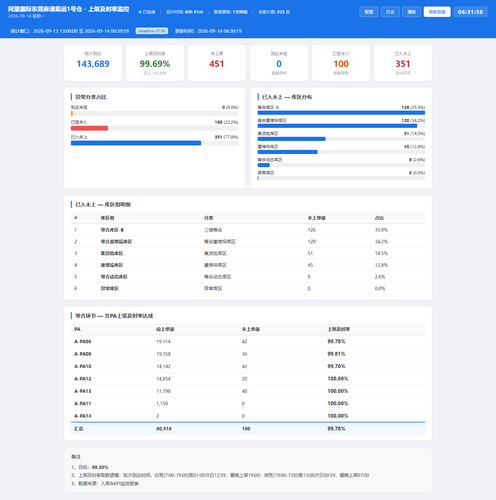Screen dimensions: 496x500
Task: Click the '#' column header
Action: 76,218
